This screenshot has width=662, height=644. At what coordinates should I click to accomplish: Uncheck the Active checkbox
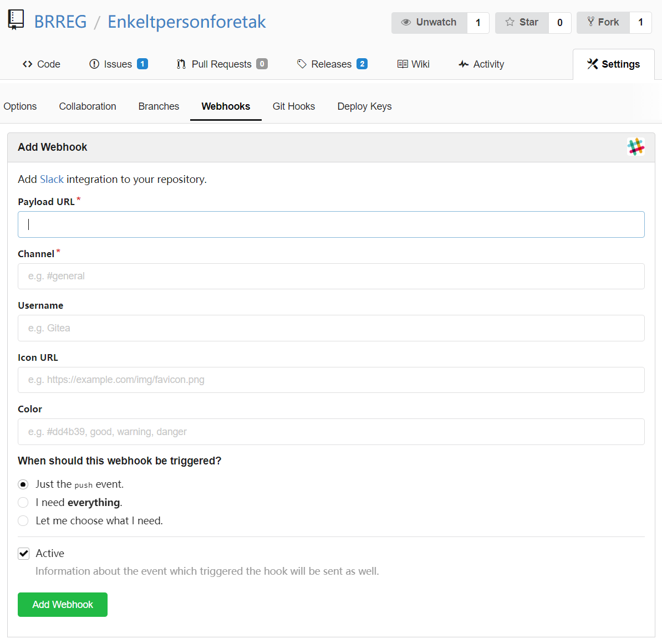pos(24,553)
